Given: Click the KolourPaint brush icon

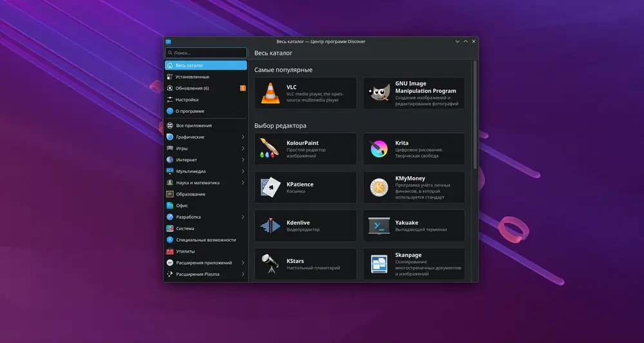Looking at the screenshot, I should click(269, 148).
